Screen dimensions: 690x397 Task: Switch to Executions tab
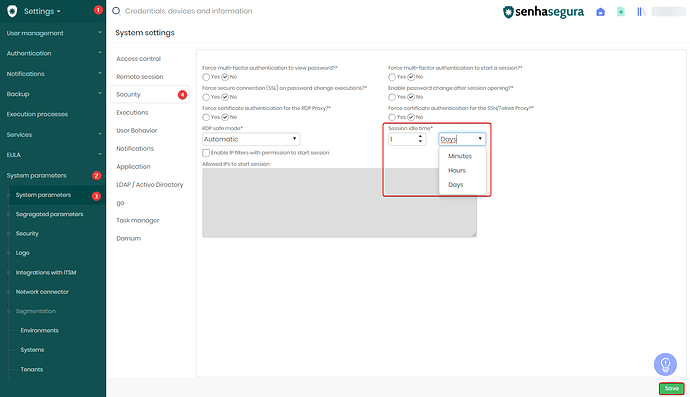(x=132, y=113)
